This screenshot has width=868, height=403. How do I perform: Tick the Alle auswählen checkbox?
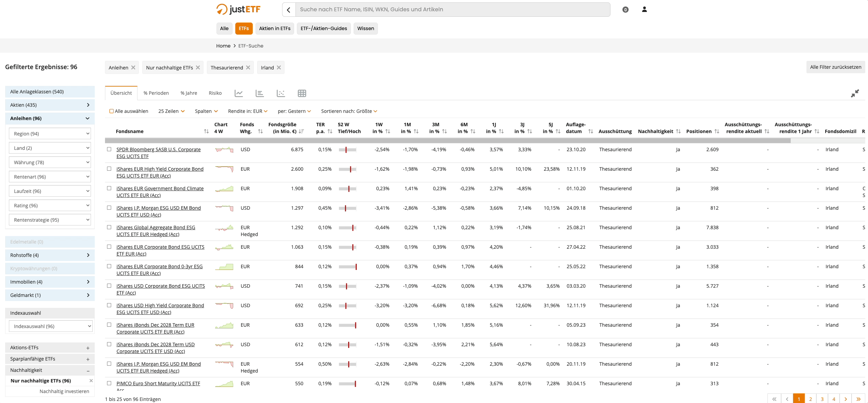111,111
